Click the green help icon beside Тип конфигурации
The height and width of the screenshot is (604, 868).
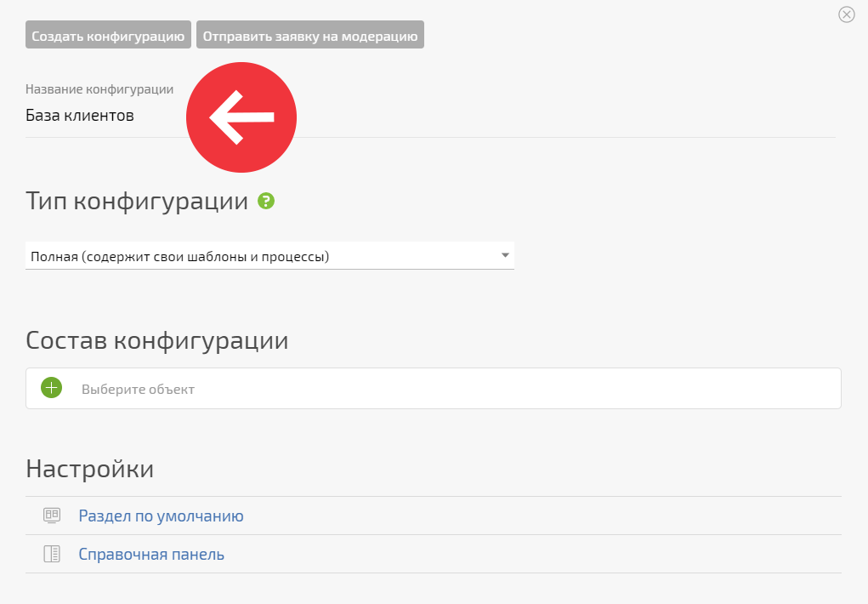tap(266, 201)
